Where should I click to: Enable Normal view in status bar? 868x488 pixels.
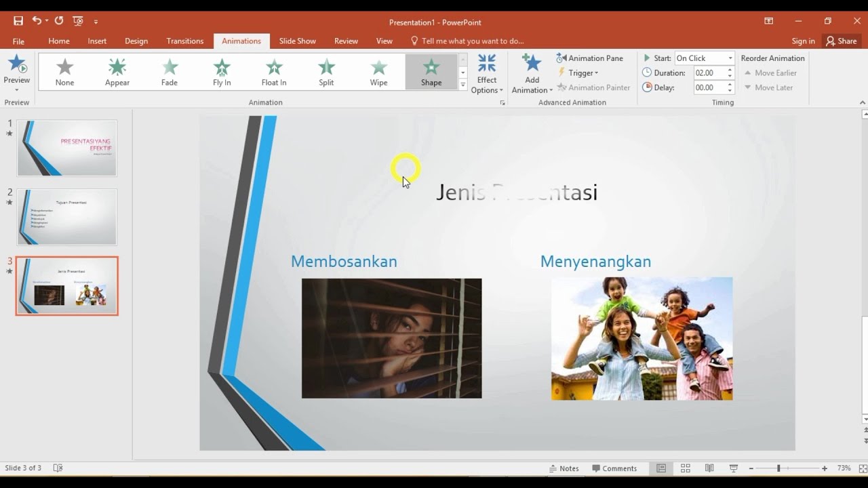pyautogui.click(x=660, y=468)
